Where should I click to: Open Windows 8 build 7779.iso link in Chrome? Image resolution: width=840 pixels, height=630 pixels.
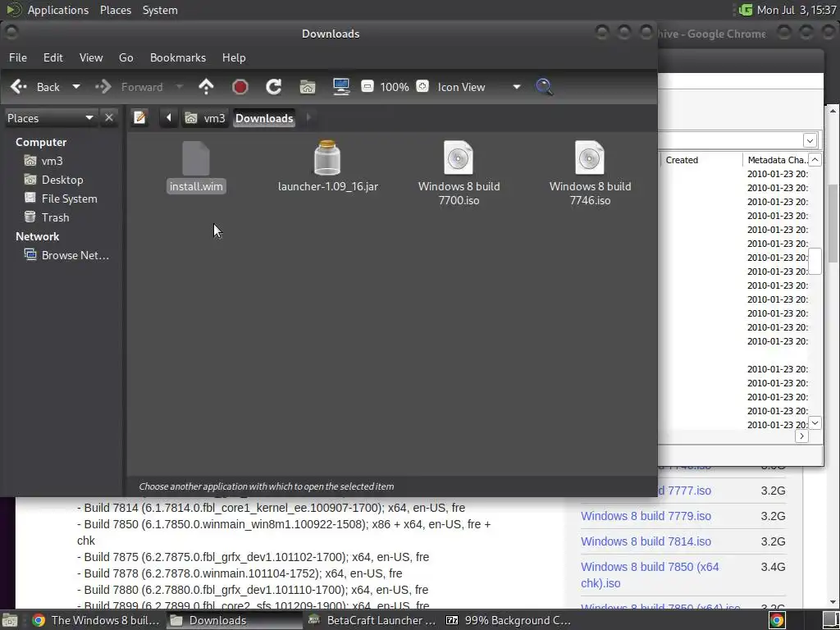(x=646, y=516)
